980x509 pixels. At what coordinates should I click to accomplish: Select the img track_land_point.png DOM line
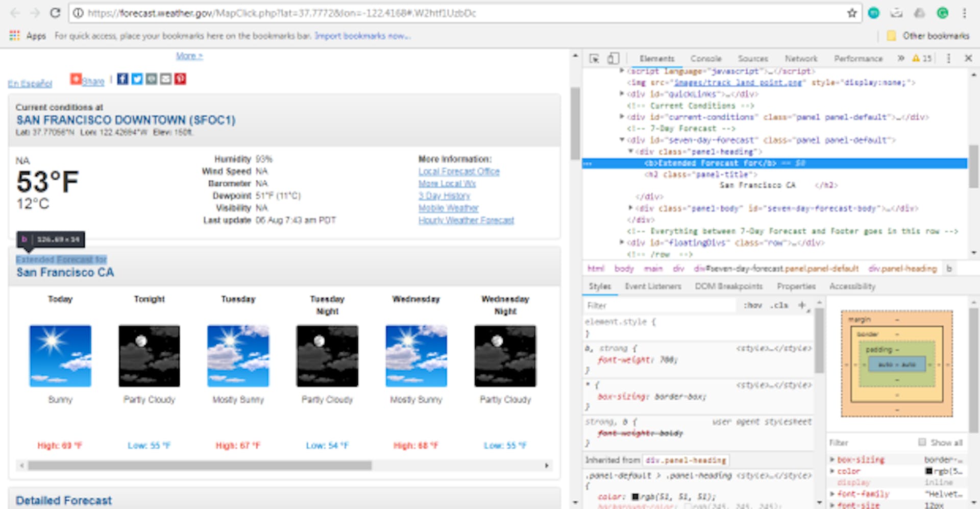(771, 83)
